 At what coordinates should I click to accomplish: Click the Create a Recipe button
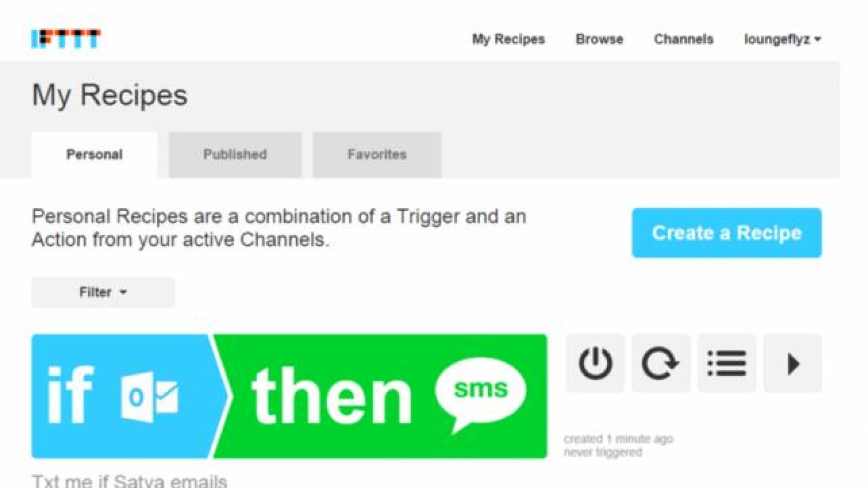click(x=726, y=233)
